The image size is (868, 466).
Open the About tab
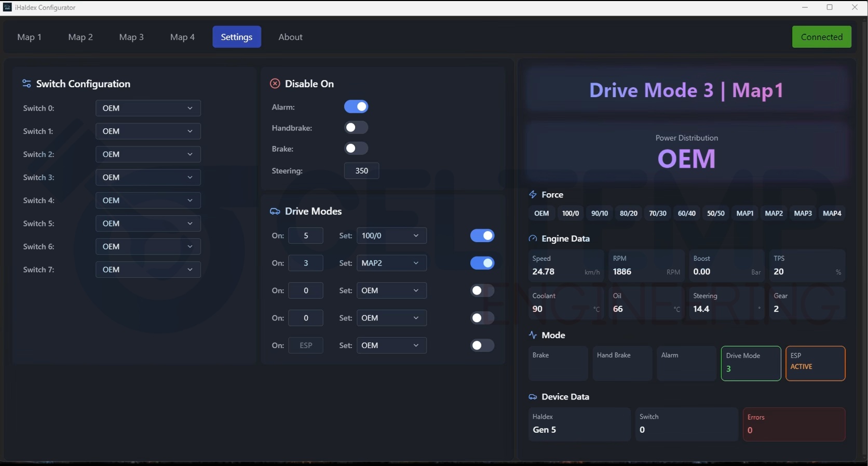[291, 37]
